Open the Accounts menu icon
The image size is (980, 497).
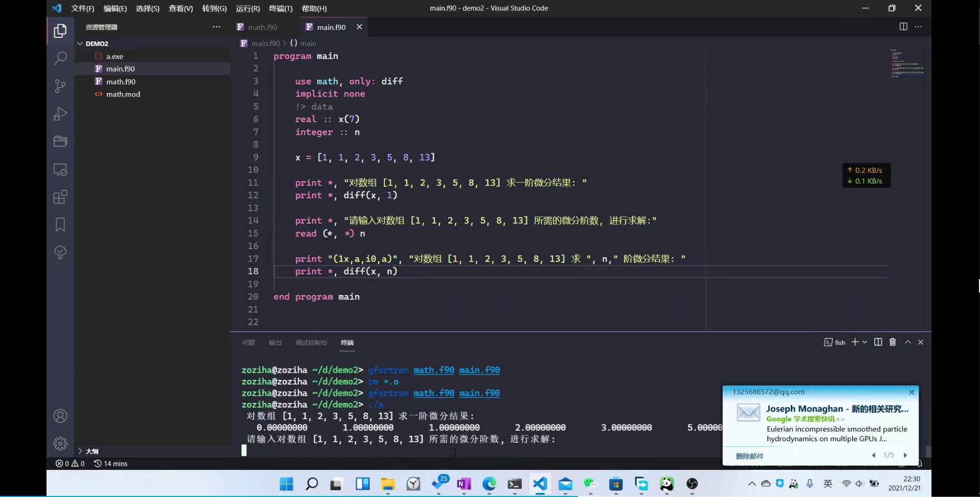(60, 416)
